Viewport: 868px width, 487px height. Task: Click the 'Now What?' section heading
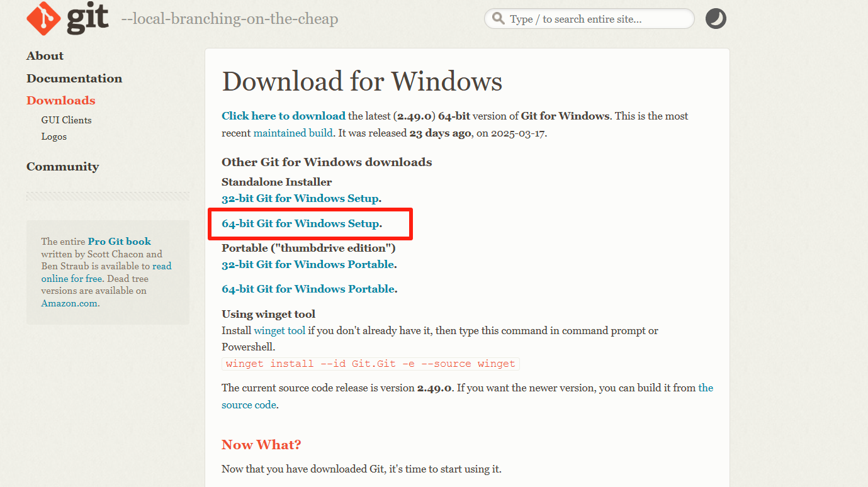point(261,445)
